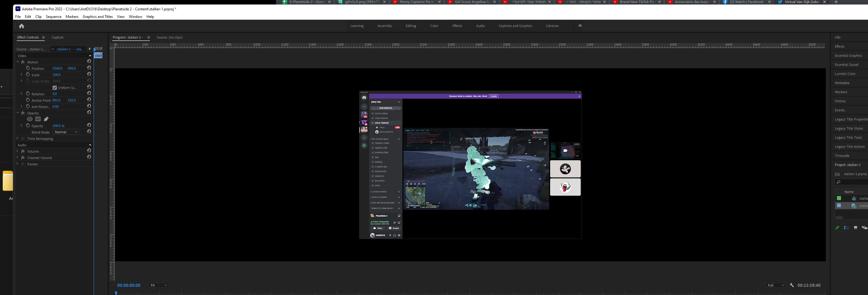The height and width of the screenshot is (295, 868).
Task: Show hidden workspaces overflow chevron
Action: click(580, 25)
